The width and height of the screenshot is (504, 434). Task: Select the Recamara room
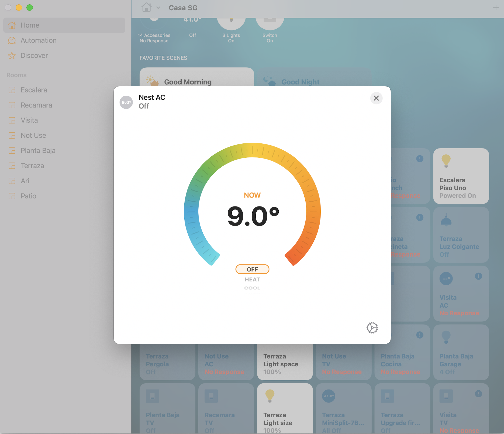64,105
